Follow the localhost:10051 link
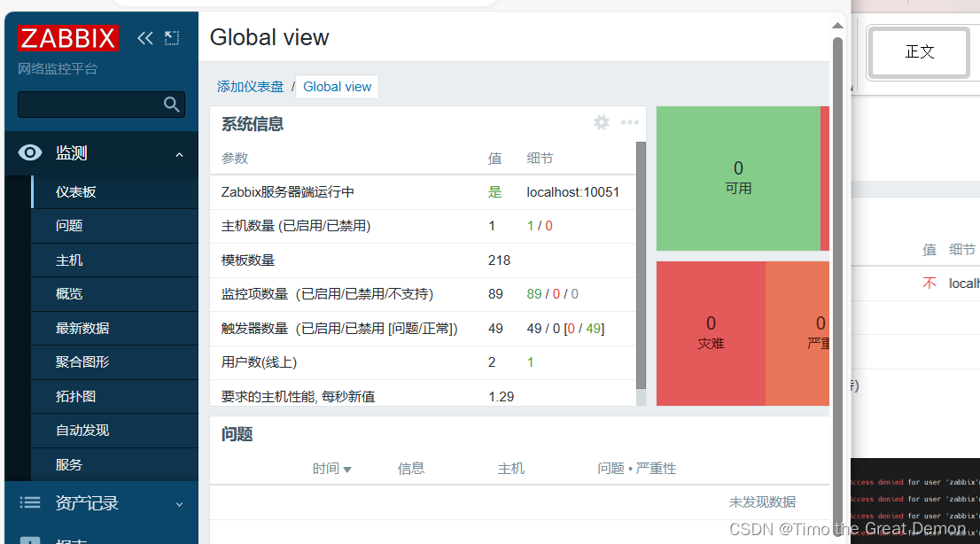This screenshot has height=544, width=980. 573,191
